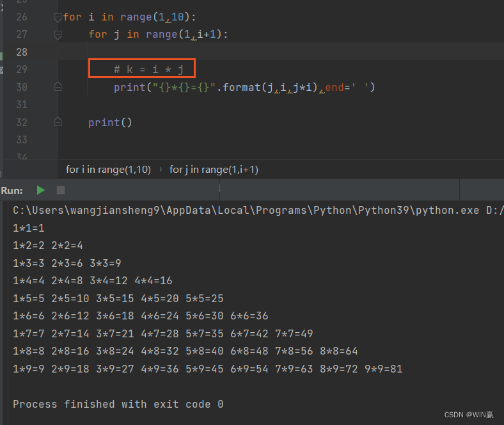
Task: Click output text '5*5=25'
Action: tap(205, 298)
